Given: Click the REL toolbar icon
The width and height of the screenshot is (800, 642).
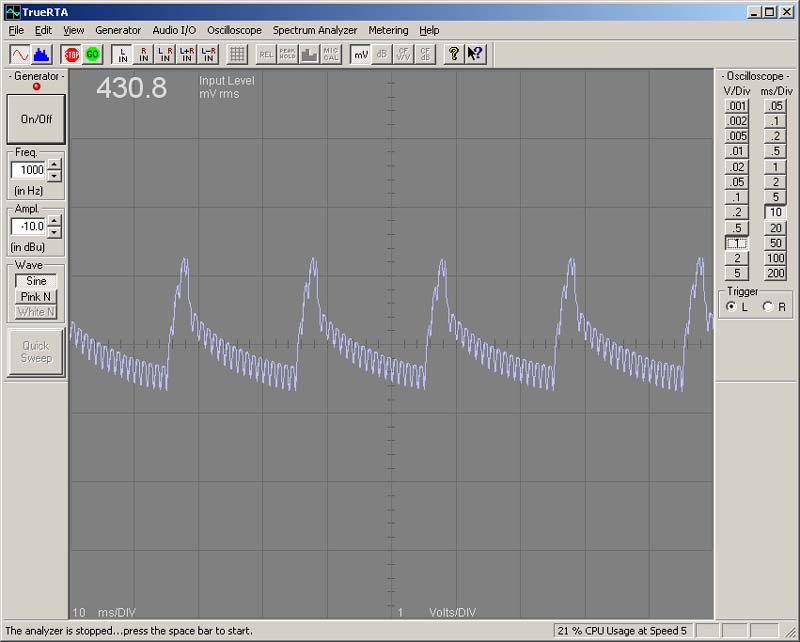Looking at the screenshot, I should 266,54.
